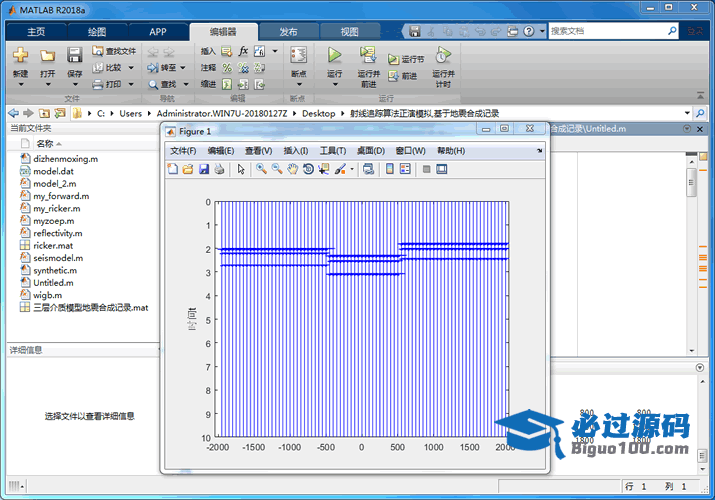
Task: Select dizhenmoxing.m in file list
Action: point(65,159)
